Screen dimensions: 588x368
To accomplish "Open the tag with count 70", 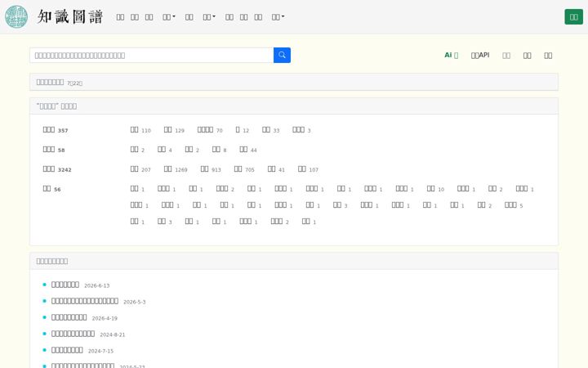I will 210,130.
